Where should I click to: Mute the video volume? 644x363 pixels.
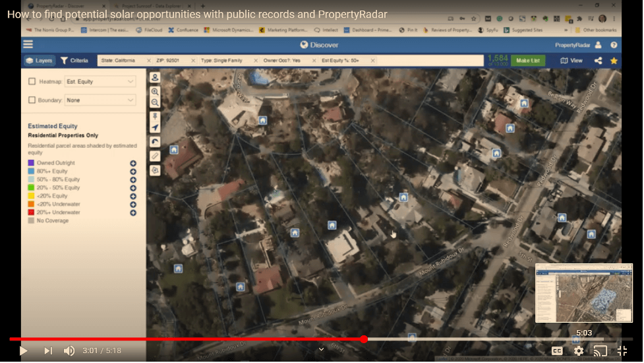pos(69,350)
